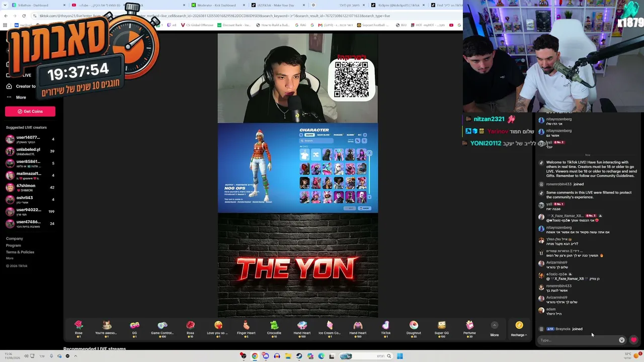Click the browser back arrow
This screenshot has width=644, height=362.
6,16
